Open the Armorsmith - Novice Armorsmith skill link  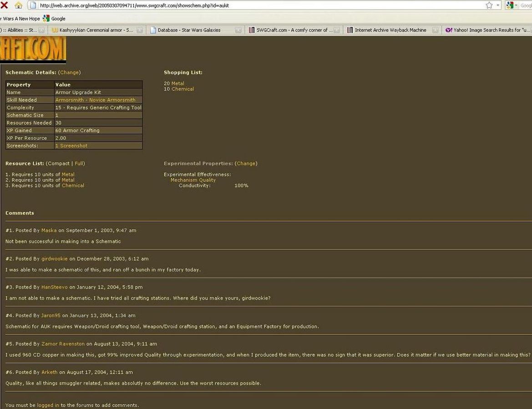click(x=95, y=100)
